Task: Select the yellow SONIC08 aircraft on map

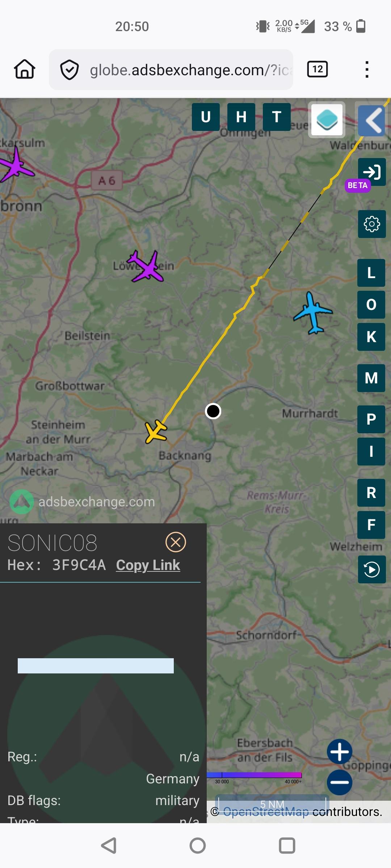Action: tap(156, 431)
